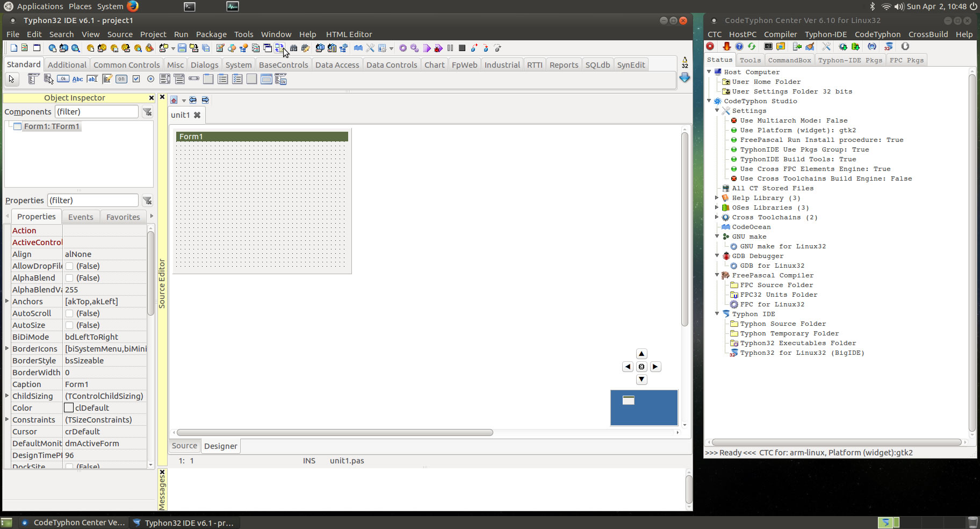980x529 pixels.
Task: Click the Typhon32 IDE icon in CodeTyphon Center toolbar
Action: [889, 46]
